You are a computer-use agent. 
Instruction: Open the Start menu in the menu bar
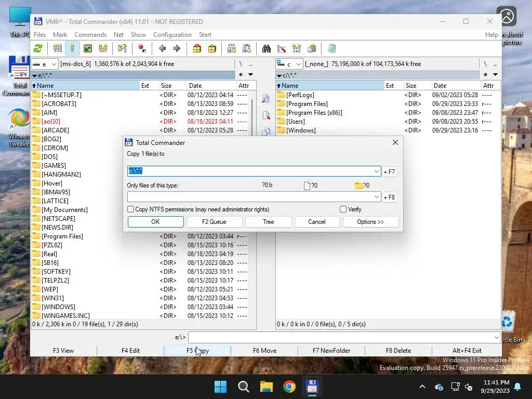point(205,35)
